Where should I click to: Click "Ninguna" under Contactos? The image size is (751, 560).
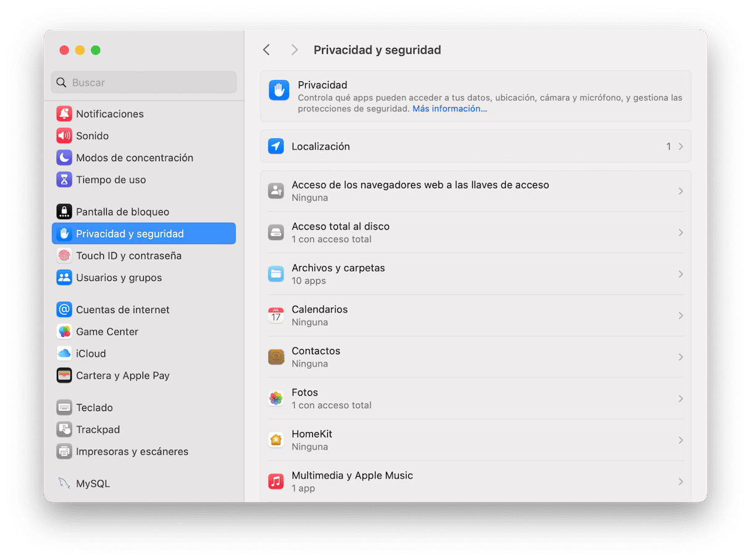pyautogui.click(x=309, y=364)
